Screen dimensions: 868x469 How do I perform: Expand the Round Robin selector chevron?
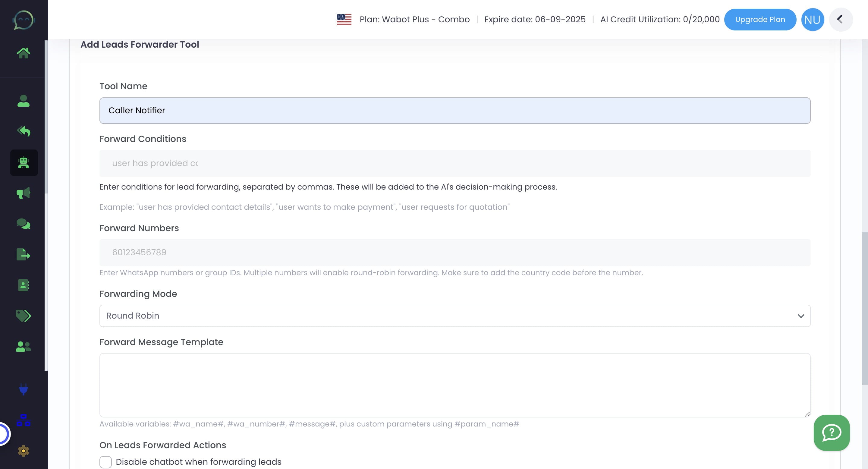click(x=801, y=316)
